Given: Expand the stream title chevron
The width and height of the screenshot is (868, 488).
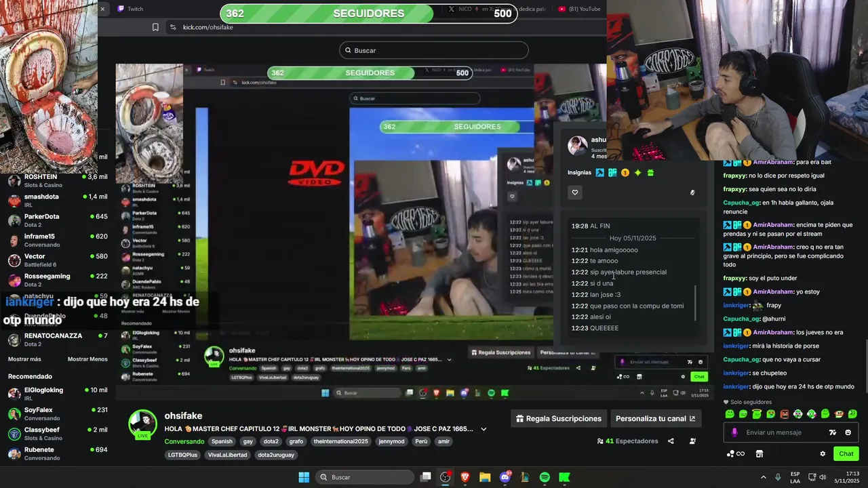Looking at the screenshot, I should (x=484, y=429).
